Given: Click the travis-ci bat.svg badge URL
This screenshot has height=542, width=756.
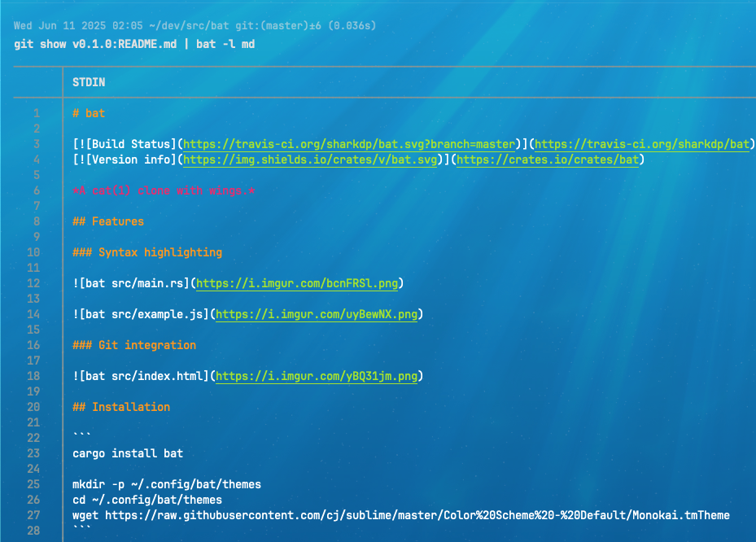Looking at the screenshot, I should (349, 144).
